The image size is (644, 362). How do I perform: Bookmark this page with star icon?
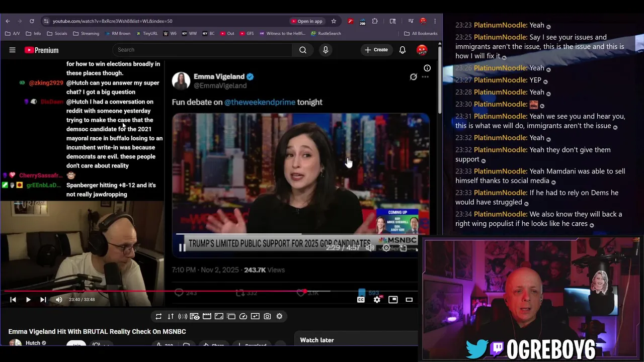[x=334, y=21]
